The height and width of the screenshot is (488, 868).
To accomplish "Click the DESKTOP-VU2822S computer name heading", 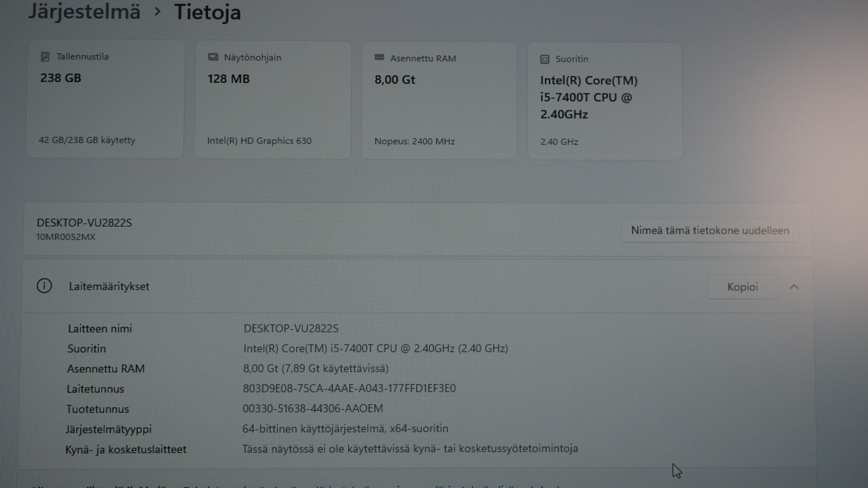I will (84, 223).
